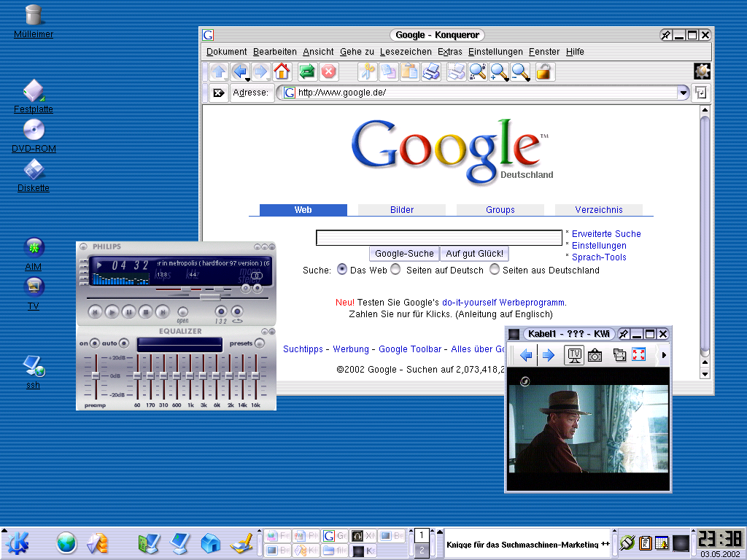Launch AIM from the desktop
Screen dimensions: 747x560
(x=34, y=248)
